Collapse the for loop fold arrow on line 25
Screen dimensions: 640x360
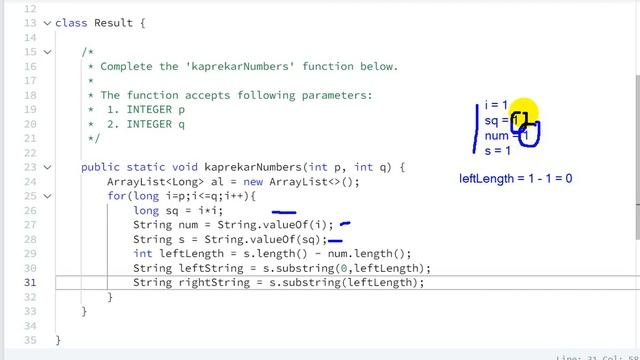click(47, 196)
